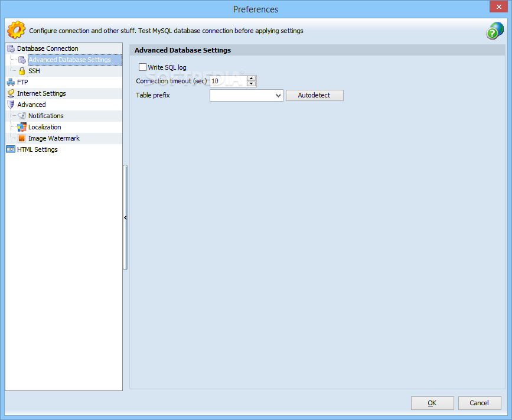This screenshot has width=512, height=420.
Task: Click the HTML Settings icon
Action: tap(11, 149)
